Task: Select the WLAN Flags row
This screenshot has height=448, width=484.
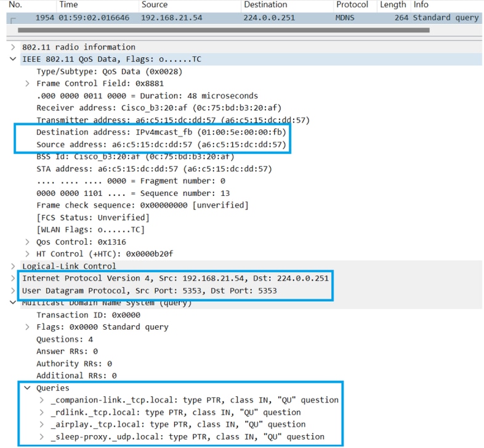Action: pos(91,230)
